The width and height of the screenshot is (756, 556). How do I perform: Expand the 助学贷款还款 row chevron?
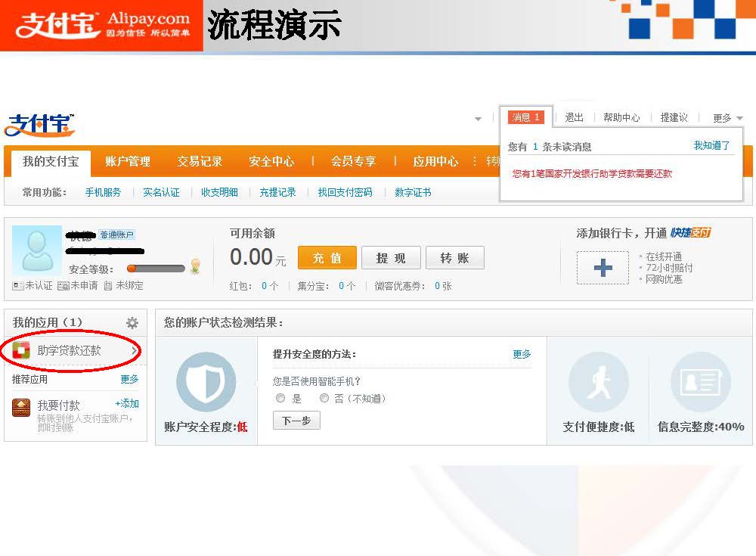pos(135,351)
